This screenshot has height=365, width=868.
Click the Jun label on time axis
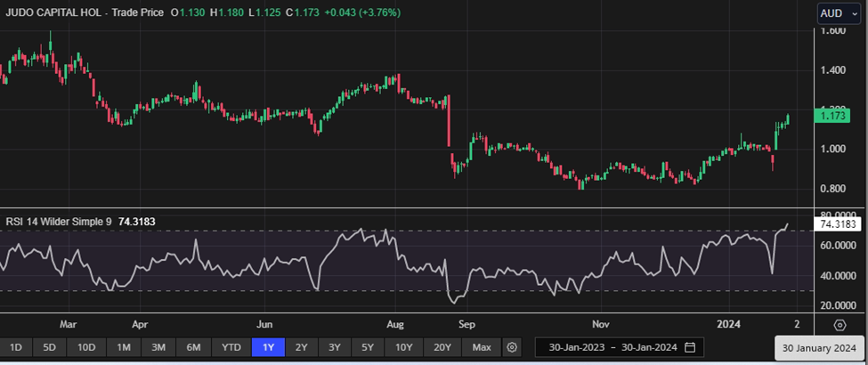265,323
